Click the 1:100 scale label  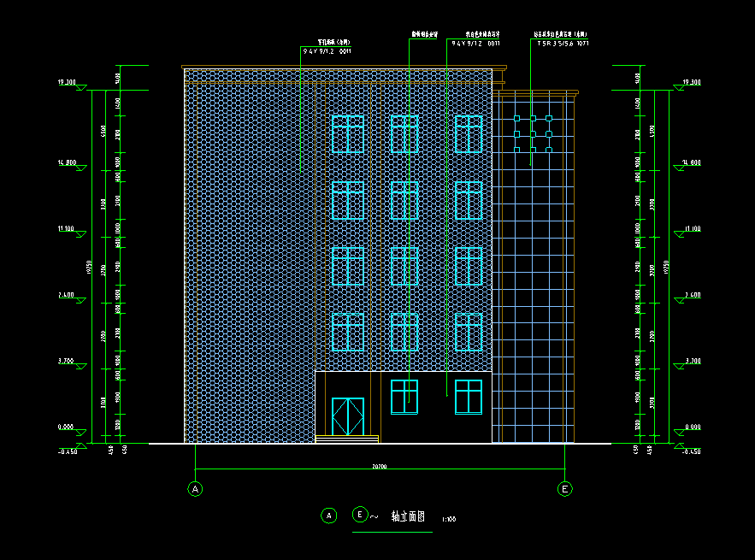(448, 518)
